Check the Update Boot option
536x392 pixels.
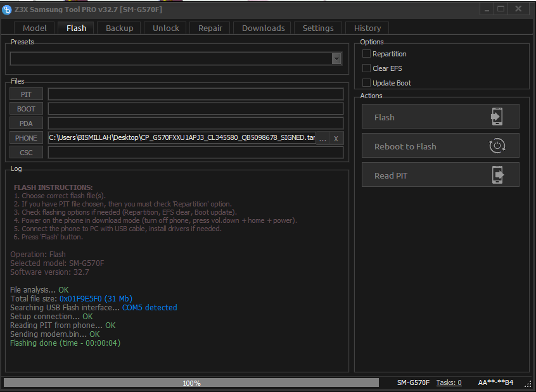[366, 83]
